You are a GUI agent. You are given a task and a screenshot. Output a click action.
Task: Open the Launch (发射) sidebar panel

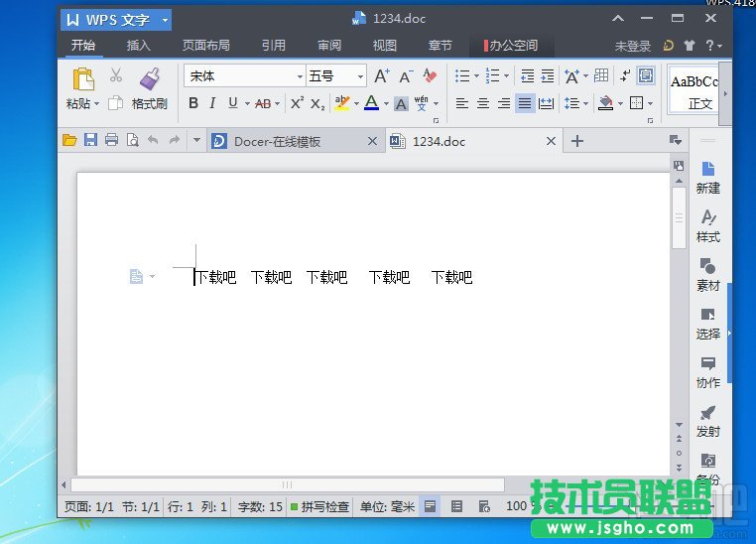(x=707, y=421)
